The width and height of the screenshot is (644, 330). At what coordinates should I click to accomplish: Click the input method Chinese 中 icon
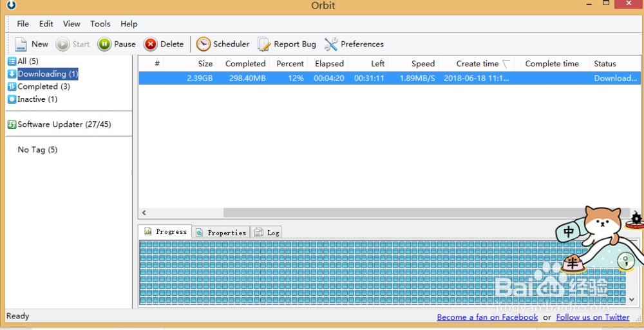pyautogui.click(x=569, y=232)
